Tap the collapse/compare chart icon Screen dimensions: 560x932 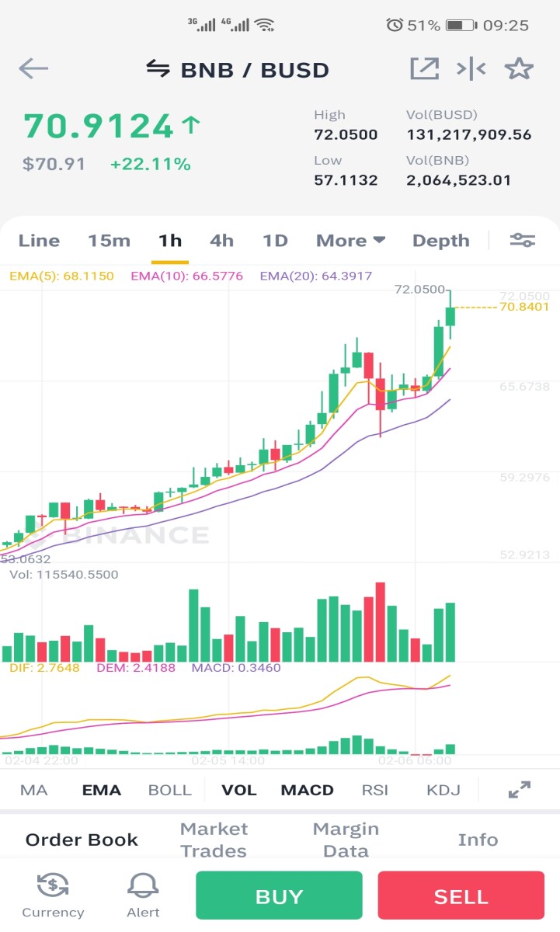tap(471, 69)
